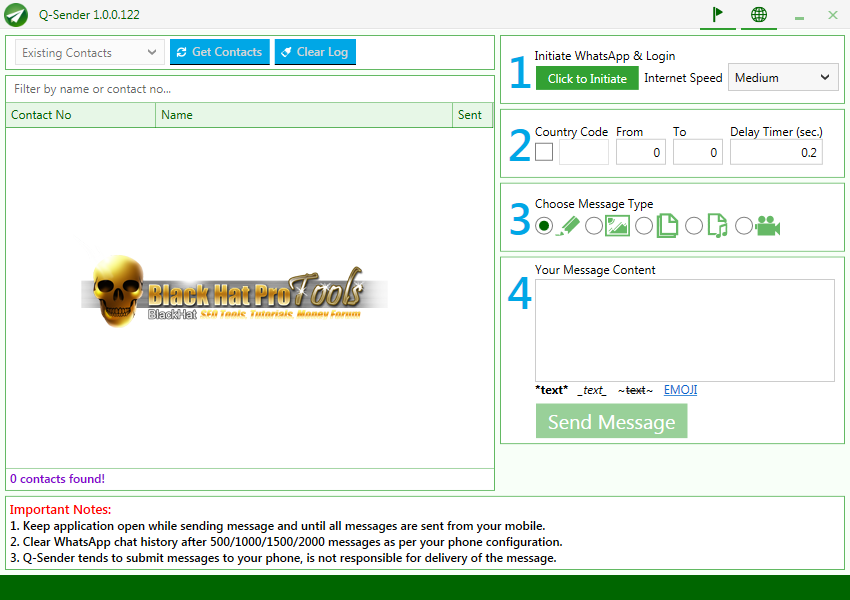
Task: Choose the document message type radio button
Action: coord(643,226)
